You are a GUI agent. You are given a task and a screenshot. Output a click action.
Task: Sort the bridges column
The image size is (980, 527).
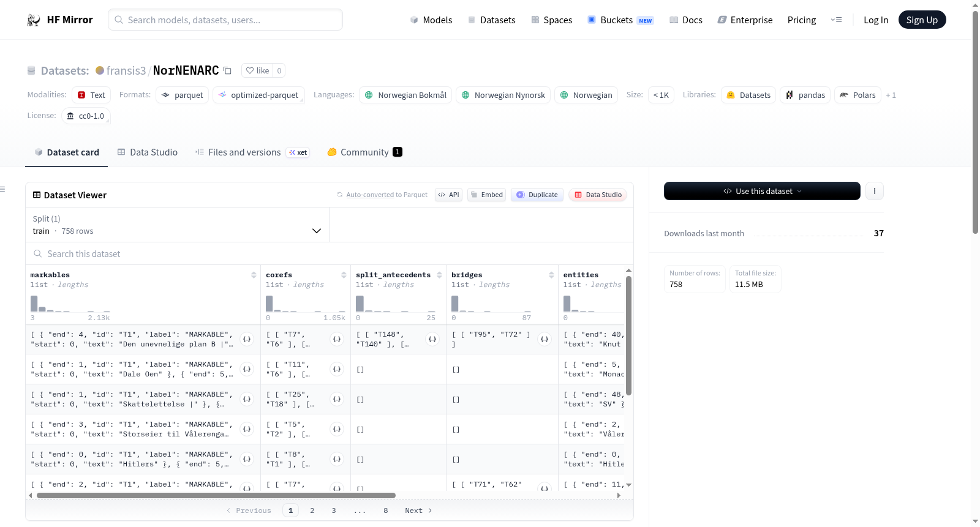[x=551, y=275]
